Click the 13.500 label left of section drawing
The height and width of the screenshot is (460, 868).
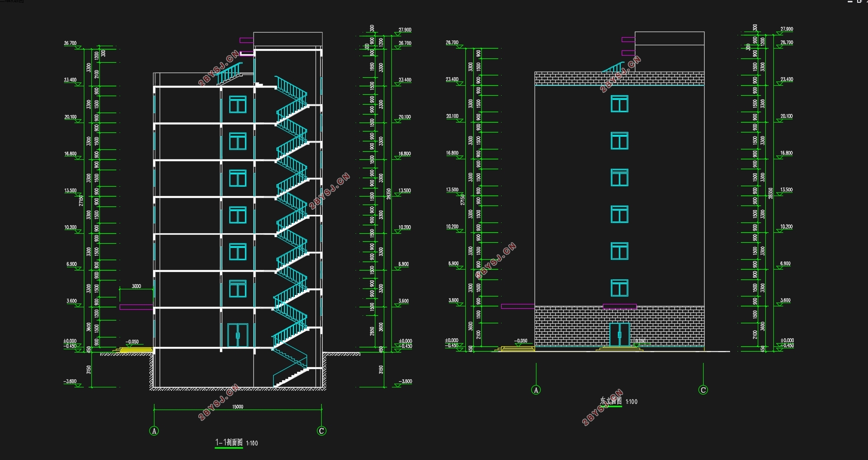point(70,190)
